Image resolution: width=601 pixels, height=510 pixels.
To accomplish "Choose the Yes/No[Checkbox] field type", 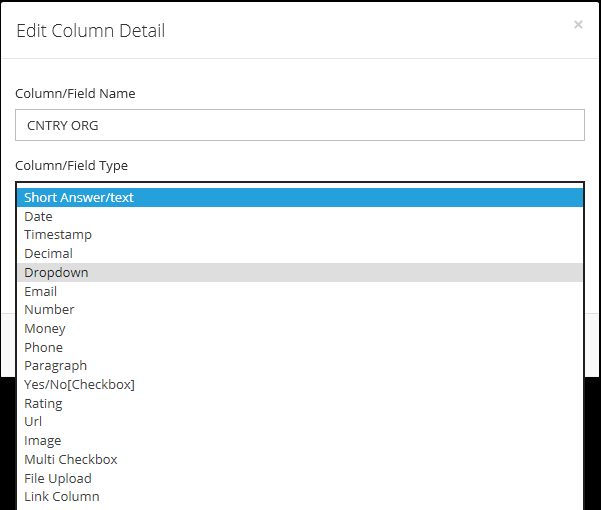I will point(300,384).
